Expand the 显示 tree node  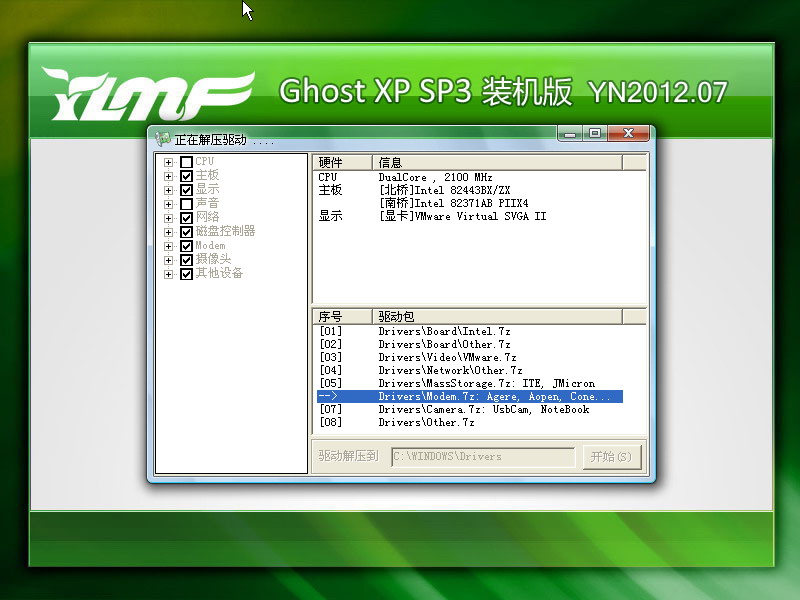pos(169,190)
